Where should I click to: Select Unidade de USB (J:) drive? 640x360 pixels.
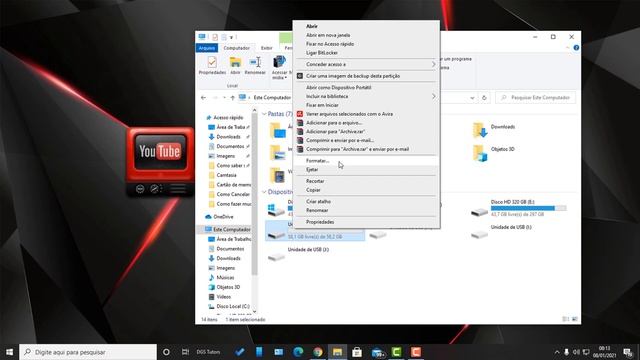(299, 254)
